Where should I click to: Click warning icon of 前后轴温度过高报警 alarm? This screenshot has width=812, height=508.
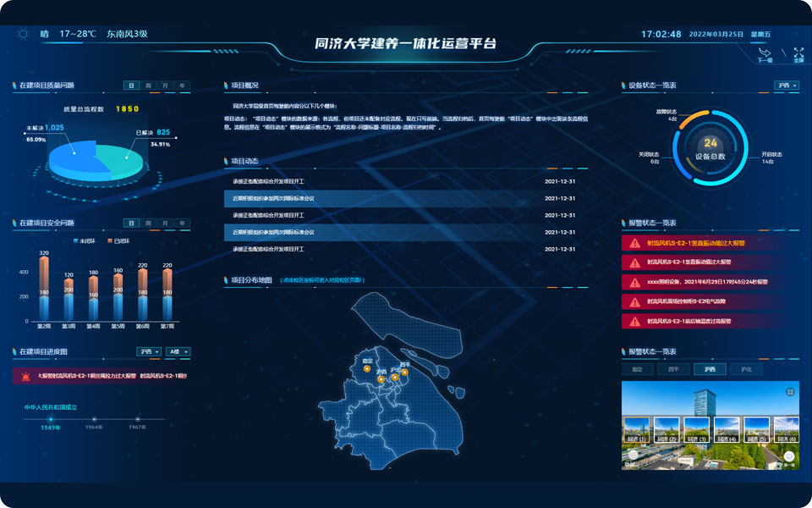tap(635, 322)
